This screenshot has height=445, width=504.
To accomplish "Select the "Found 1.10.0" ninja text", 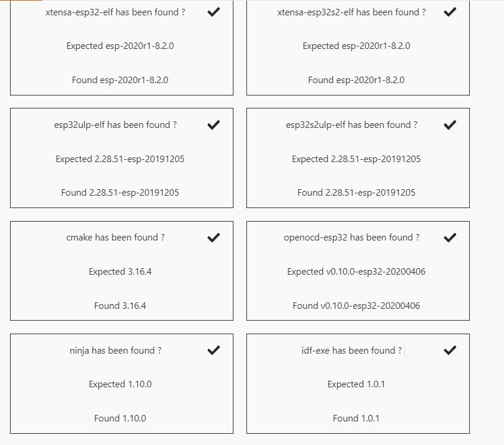I will (x=120, y=418).
